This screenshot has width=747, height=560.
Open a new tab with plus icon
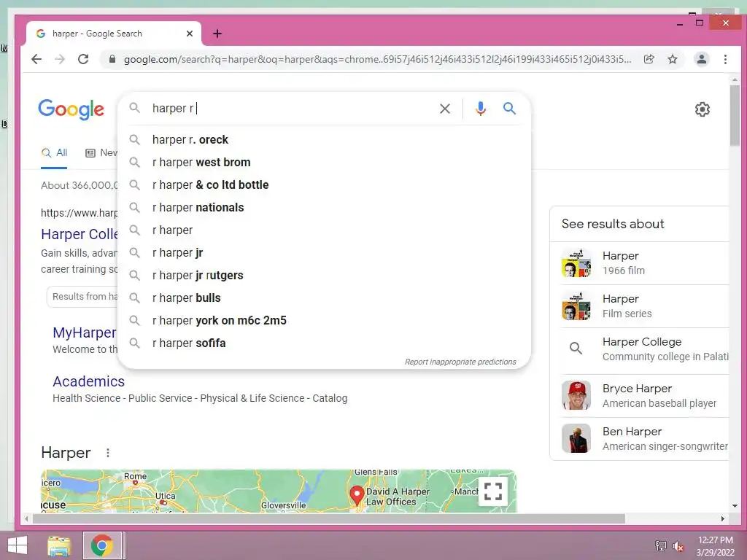217,34
